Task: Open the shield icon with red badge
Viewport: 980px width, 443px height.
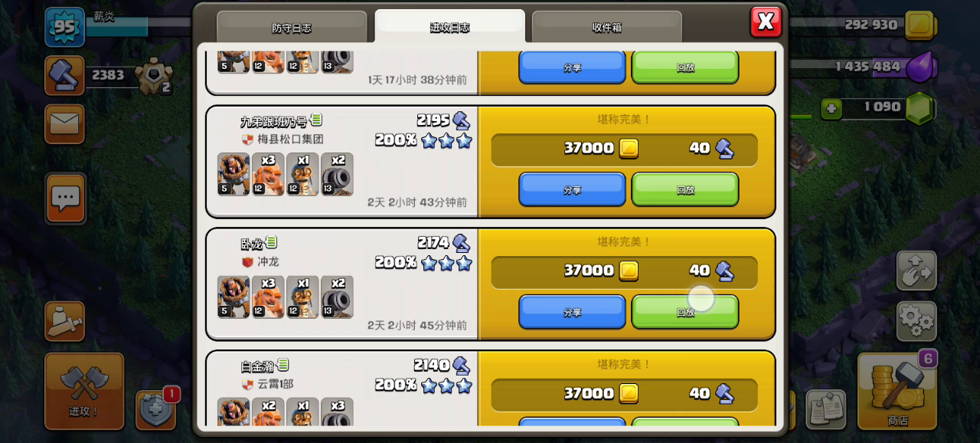Action: 155,409
